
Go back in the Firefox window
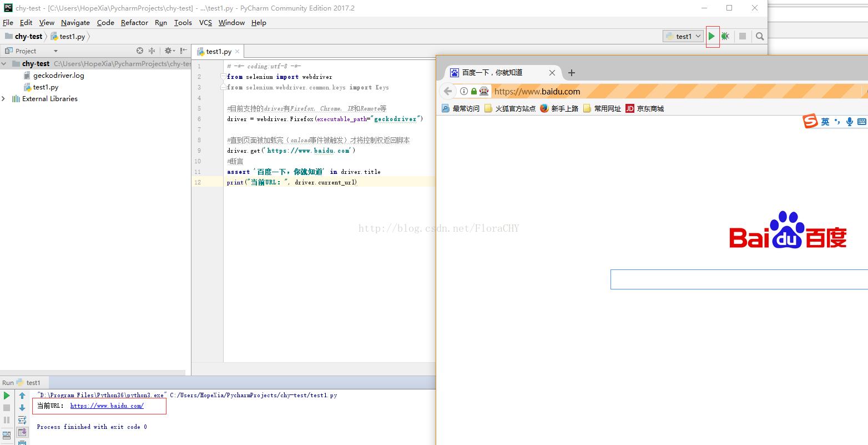pos(448,91)
